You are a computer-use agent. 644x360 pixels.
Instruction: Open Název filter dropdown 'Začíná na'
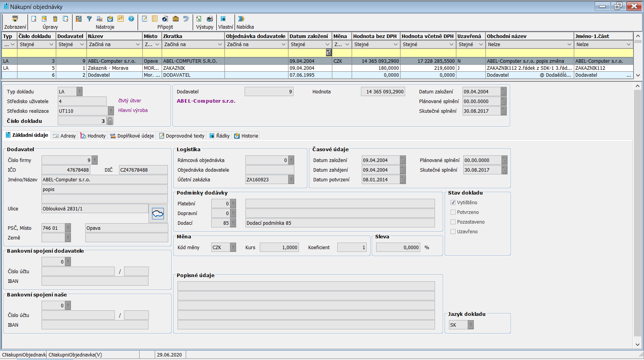tap(138, 45)
